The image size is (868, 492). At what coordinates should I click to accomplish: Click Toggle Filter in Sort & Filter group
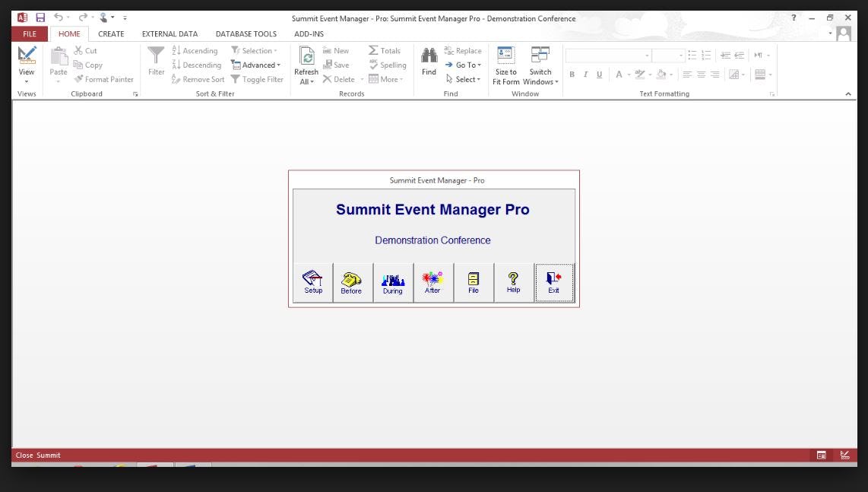point(258,79)
